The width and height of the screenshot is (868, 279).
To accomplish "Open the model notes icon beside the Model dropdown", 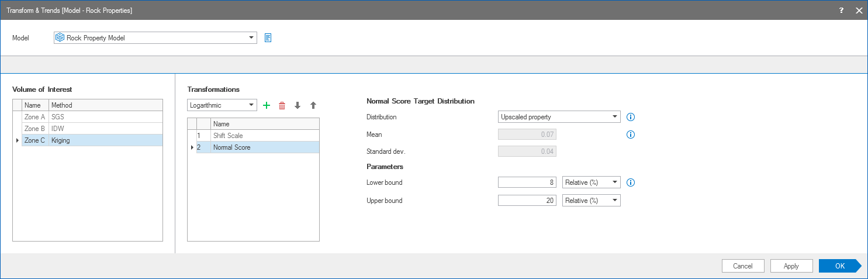I will click(268, 38).
